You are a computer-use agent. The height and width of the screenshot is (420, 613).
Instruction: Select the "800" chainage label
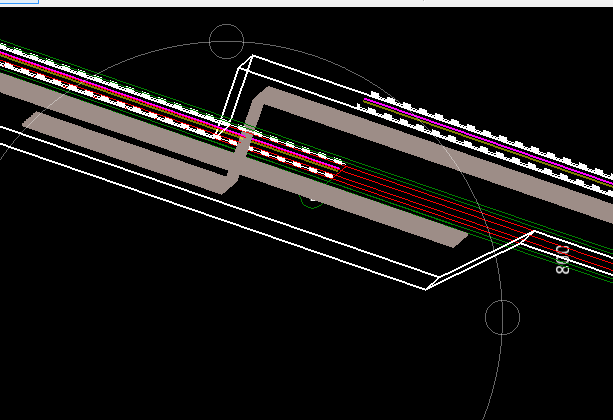pyautogui.click(x=562, y=260)
